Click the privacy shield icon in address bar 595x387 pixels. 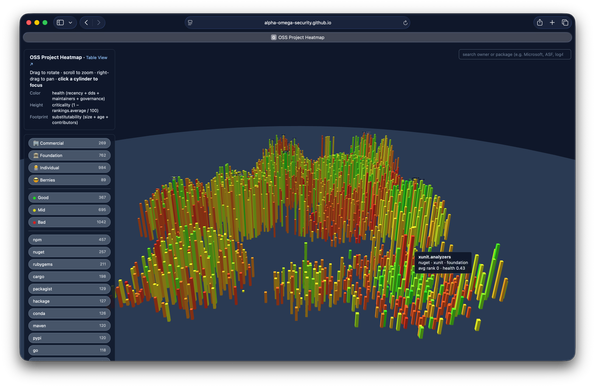[190, 23]
